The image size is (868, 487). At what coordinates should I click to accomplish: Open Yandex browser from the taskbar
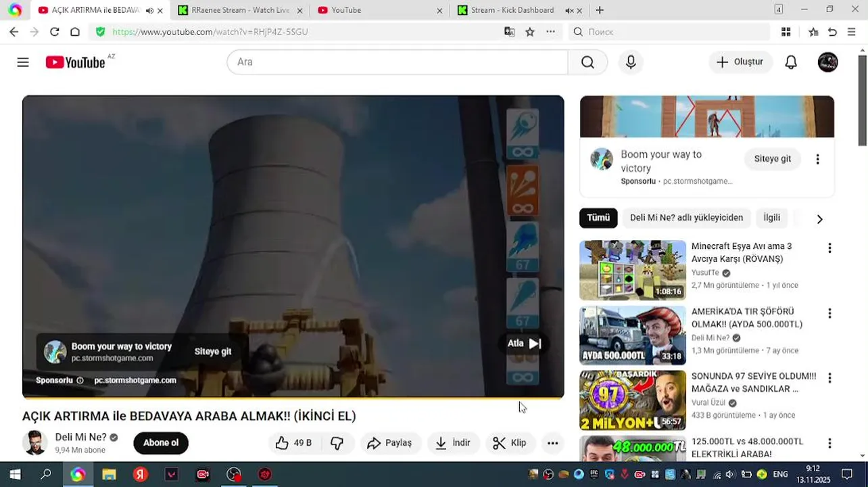pyautogui.click(x=140, y=474)
